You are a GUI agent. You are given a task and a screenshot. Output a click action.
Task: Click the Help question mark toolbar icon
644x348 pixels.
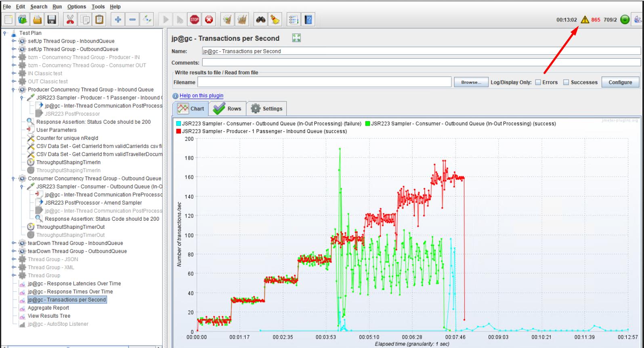click(308, 19)
